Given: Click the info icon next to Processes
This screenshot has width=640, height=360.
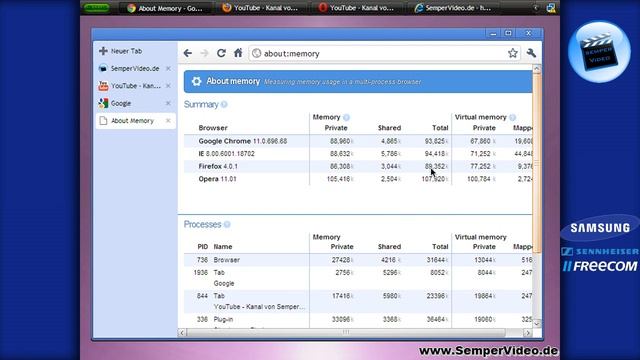Looking at the screenshot, I should (227, 224).
